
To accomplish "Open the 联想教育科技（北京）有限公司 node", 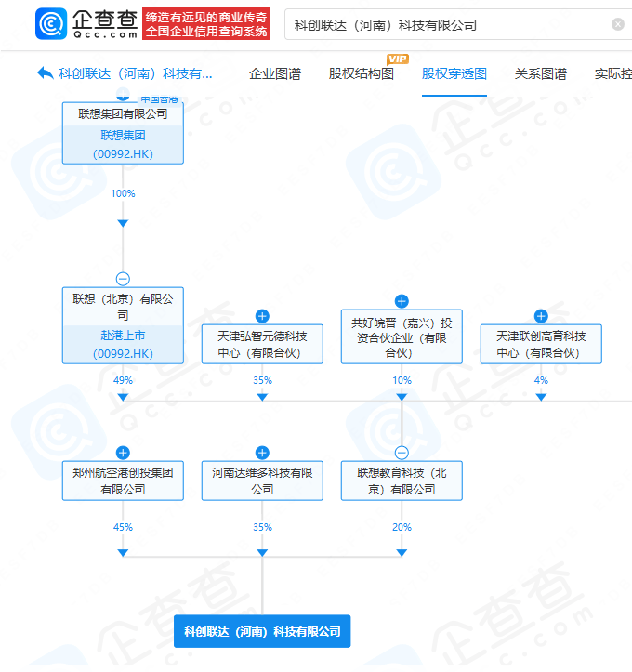I will click(x=402, y=481).
